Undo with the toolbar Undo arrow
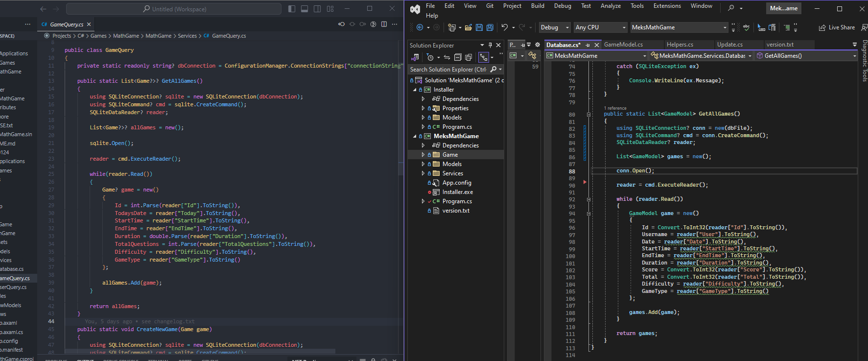Viewport: 868px width, 361px height. pyautogui.click(x=504, y=27)
